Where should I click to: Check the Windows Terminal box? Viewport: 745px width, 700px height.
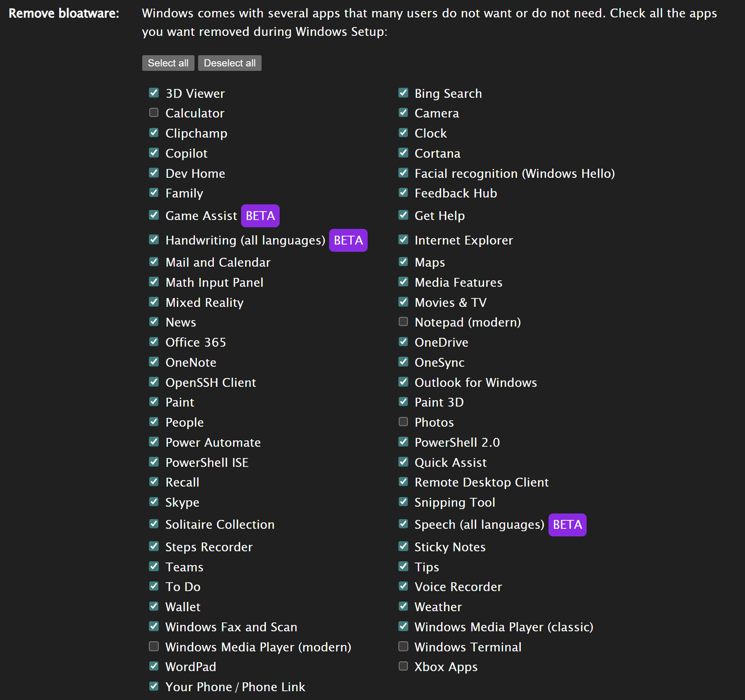(x=403, y=646)
